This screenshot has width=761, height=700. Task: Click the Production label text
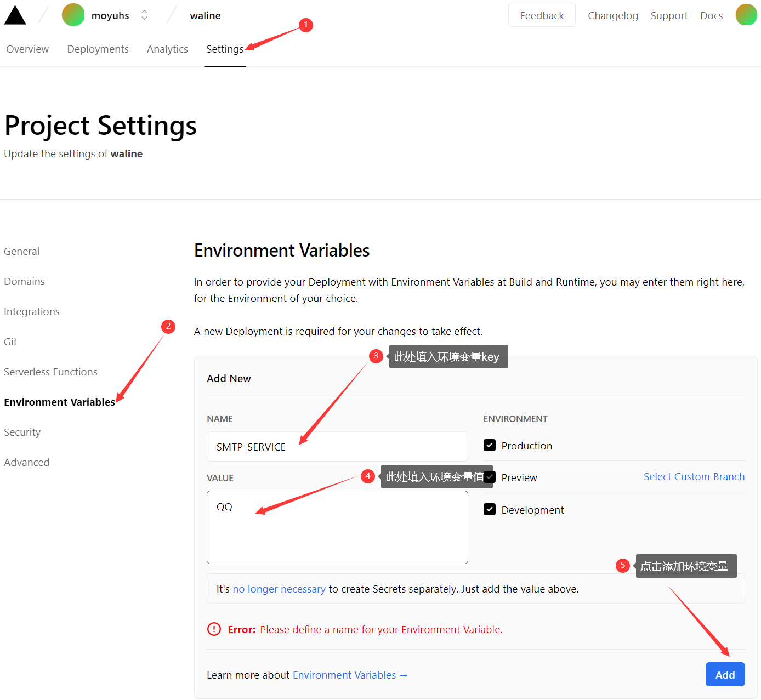[527, 446]
